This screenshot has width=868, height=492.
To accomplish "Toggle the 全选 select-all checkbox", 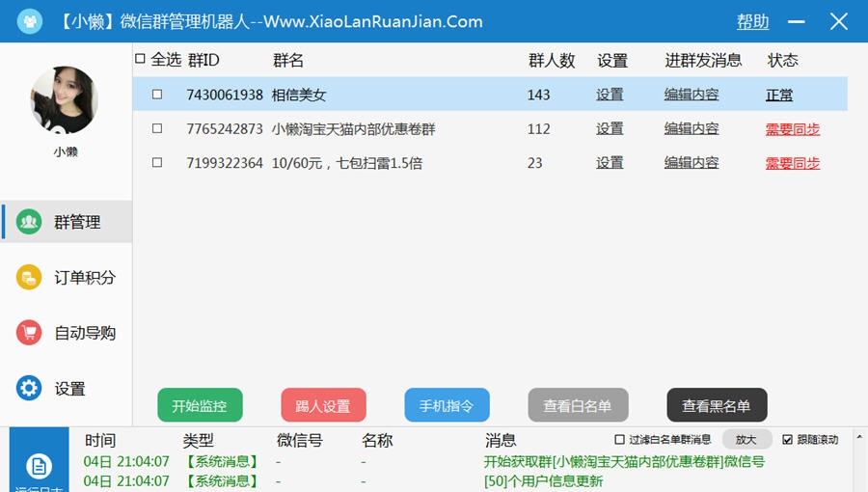I will click(140, 59).
